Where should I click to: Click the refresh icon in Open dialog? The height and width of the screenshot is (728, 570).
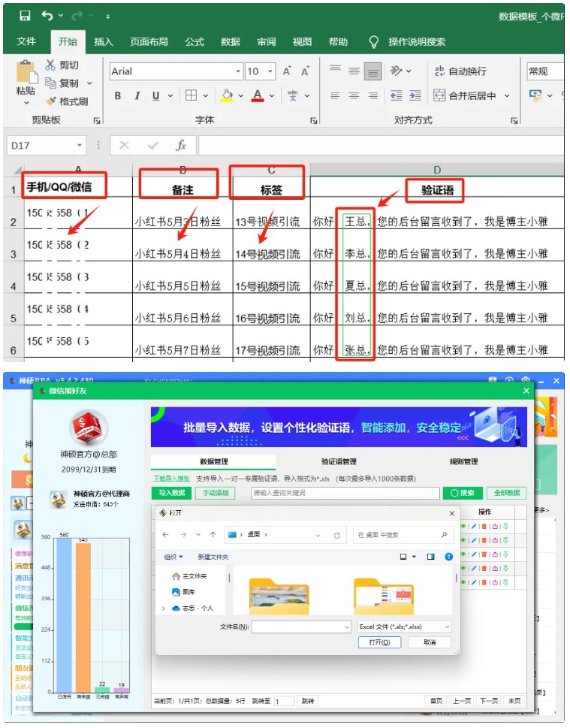[x=337, y=536]
